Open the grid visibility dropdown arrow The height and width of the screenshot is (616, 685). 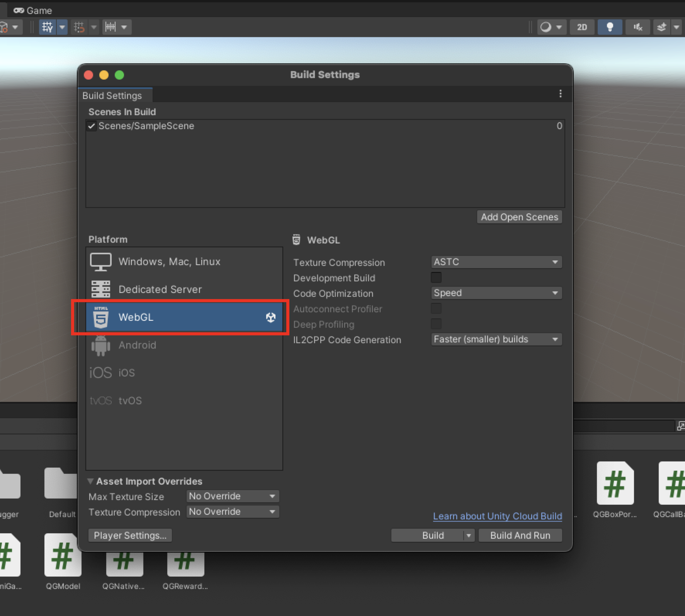click(62, 27)
